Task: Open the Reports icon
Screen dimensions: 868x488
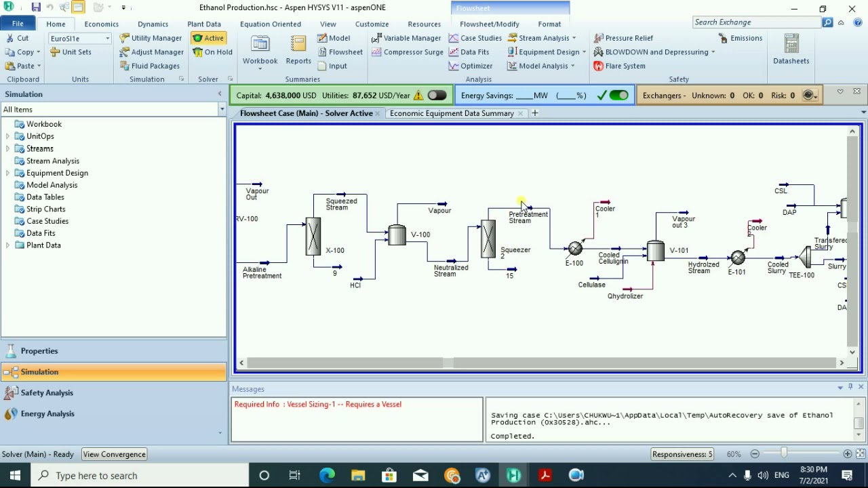Action: coord(298,51)
